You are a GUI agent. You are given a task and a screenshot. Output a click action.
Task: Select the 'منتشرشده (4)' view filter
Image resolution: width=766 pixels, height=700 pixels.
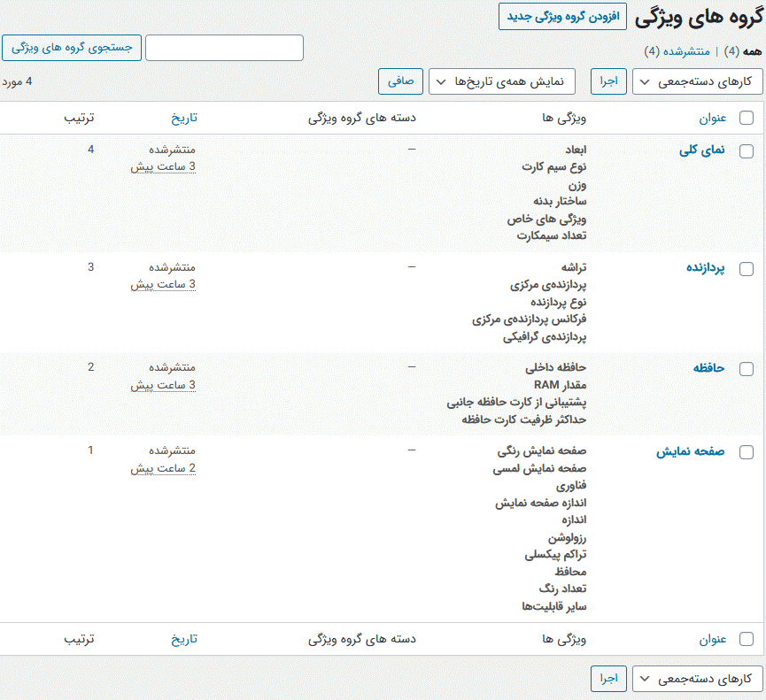tap(677, 51)
